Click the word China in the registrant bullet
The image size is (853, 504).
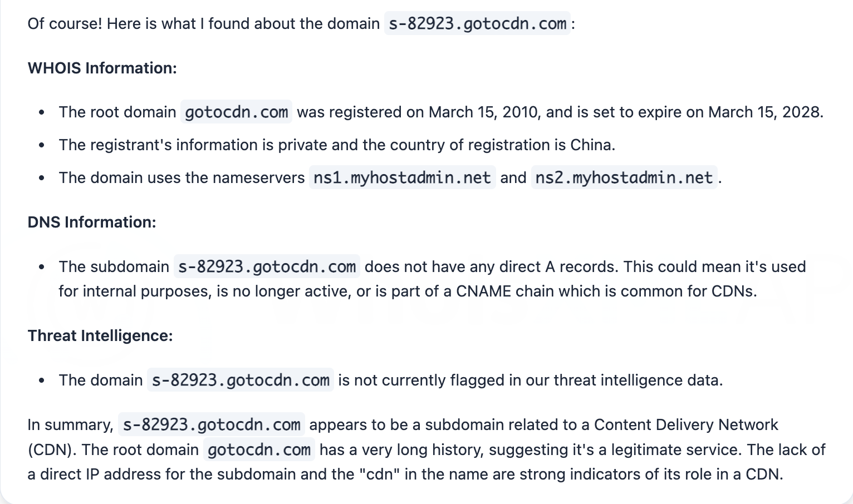click(591, 145)
